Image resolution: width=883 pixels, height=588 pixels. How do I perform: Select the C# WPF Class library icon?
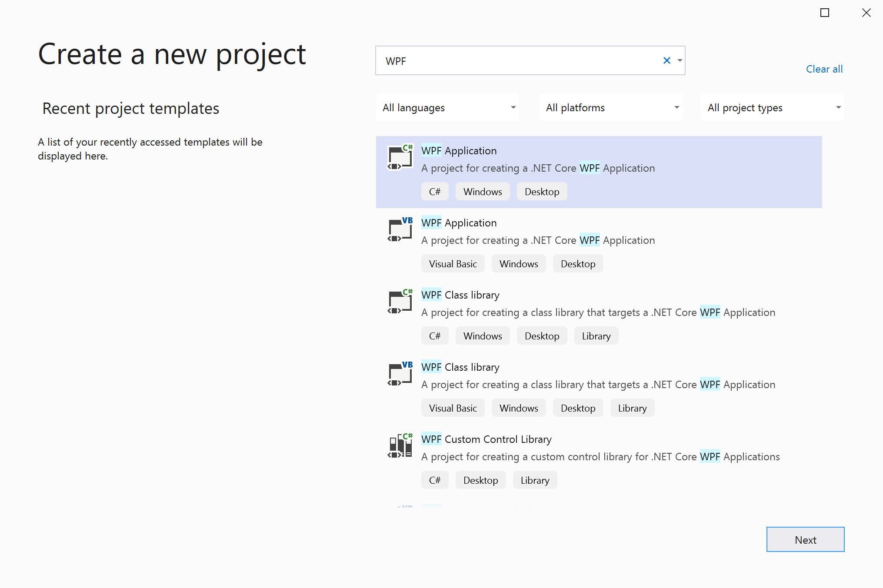tap(399, 302)
